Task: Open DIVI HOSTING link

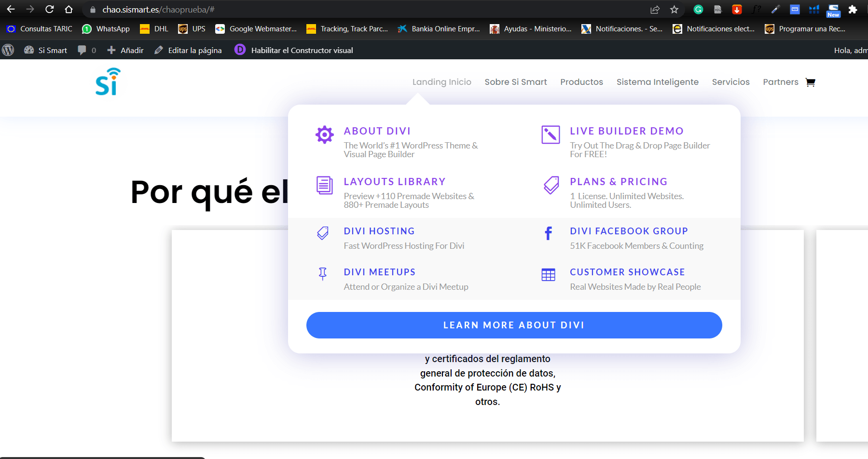Action: point(379,231)
